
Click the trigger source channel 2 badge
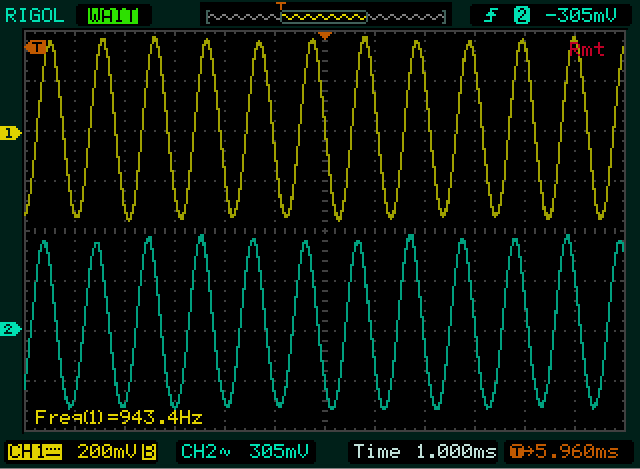(521, 16)
